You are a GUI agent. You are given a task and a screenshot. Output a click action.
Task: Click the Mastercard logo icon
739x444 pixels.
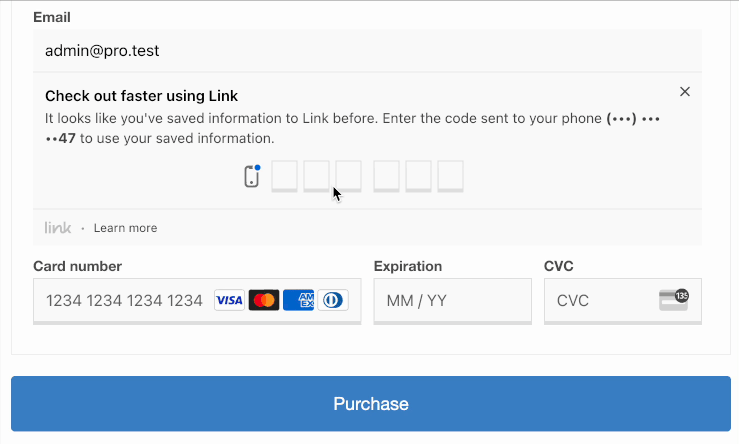pos(263,300)
